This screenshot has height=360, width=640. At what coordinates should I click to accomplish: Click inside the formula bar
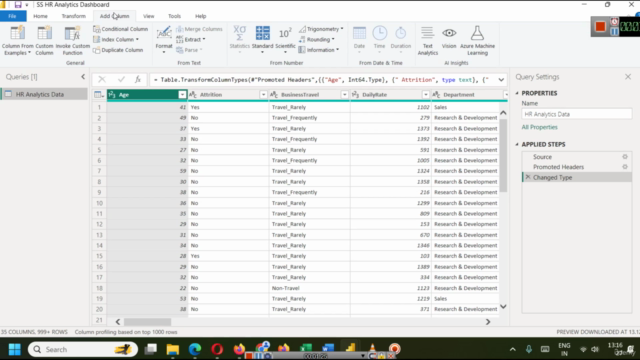322,80
